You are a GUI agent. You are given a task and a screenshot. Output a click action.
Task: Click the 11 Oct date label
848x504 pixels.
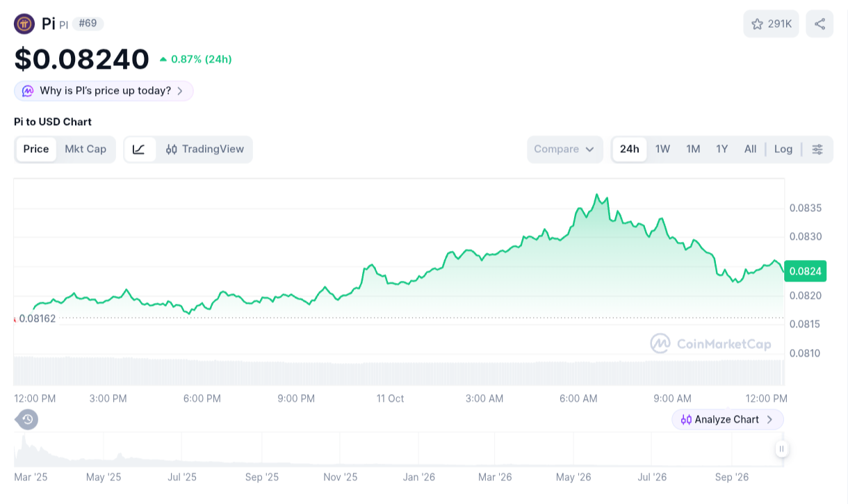[390, 399]
